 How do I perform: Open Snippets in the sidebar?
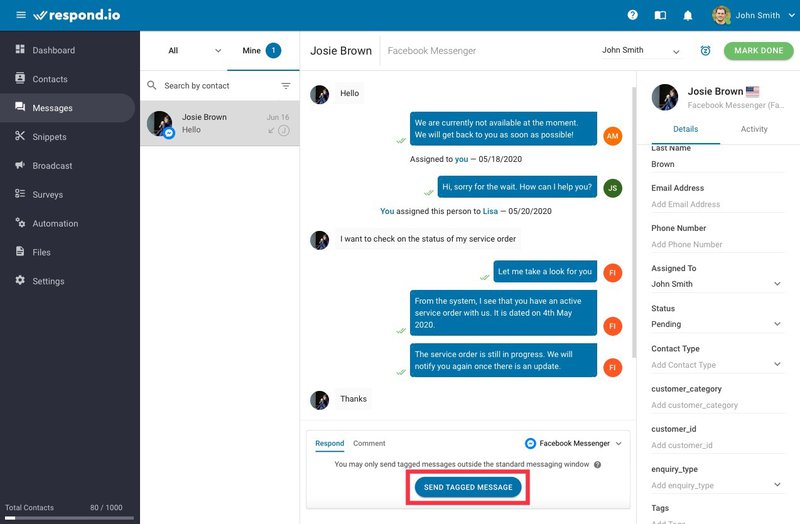point(67,137)
